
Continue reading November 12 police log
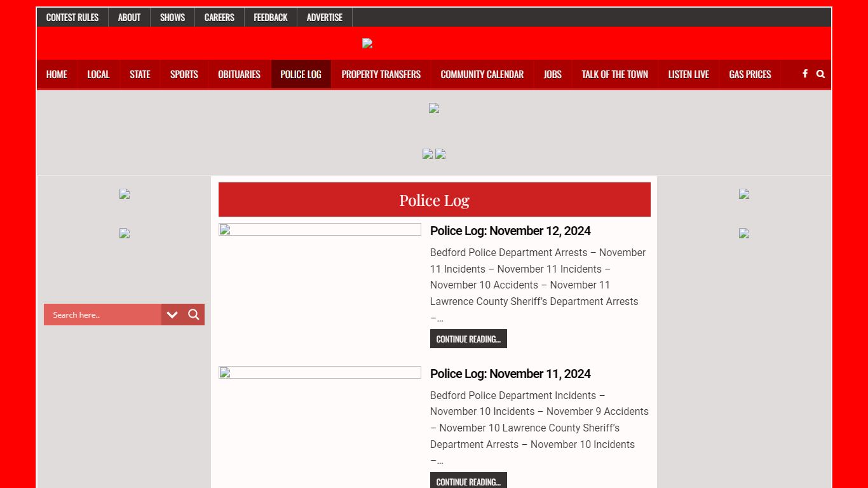click(x=468, y=339)
